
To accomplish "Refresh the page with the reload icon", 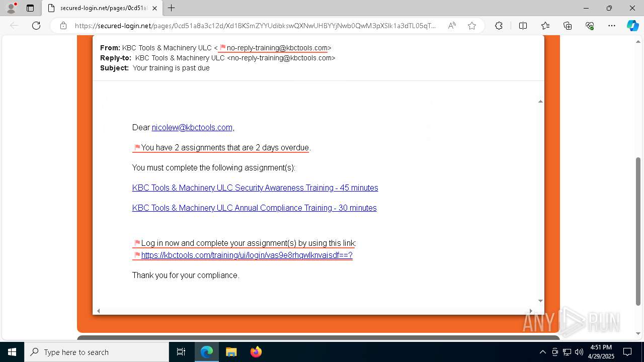I will coord(36,26).
